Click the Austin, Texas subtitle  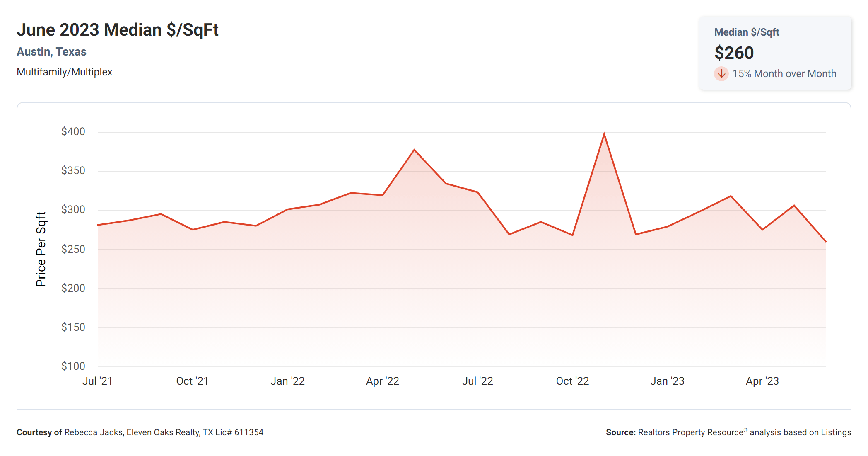(51, 52)
